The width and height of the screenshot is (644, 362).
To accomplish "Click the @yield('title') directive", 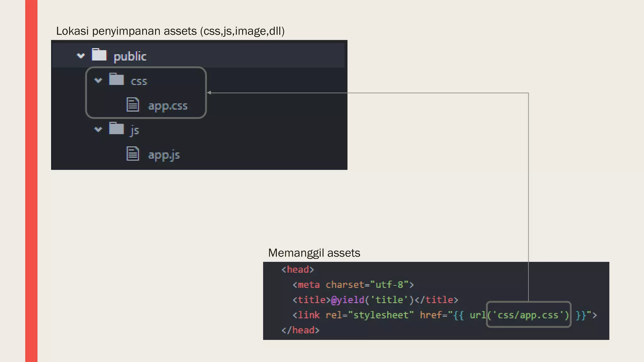I will click(x=373, y=300).
